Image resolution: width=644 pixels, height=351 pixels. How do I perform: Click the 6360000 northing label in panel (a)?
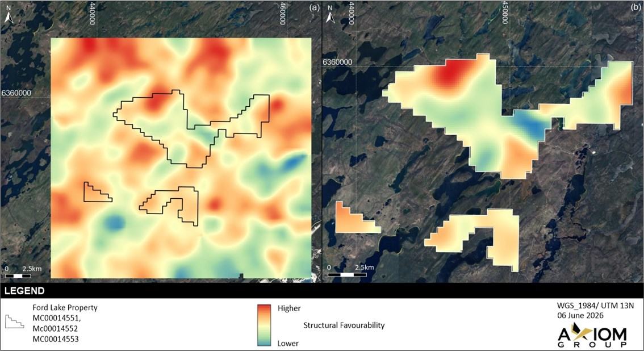16,93
